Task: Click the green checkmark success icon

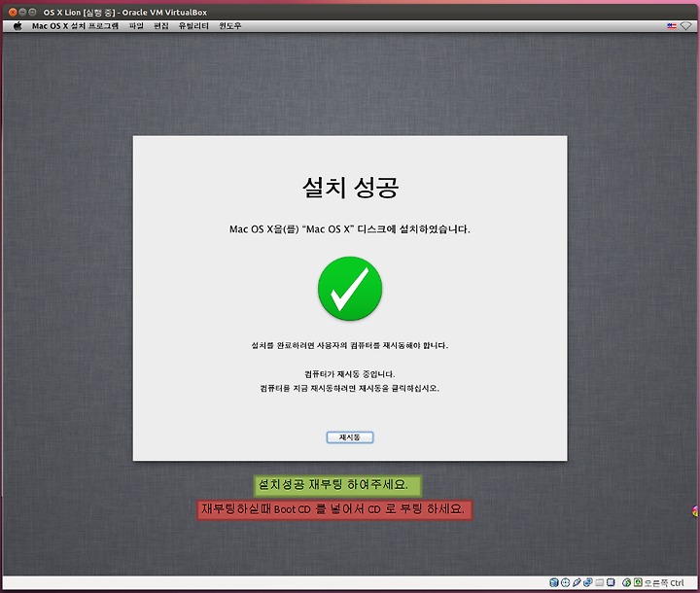Action: click(350, 288)
